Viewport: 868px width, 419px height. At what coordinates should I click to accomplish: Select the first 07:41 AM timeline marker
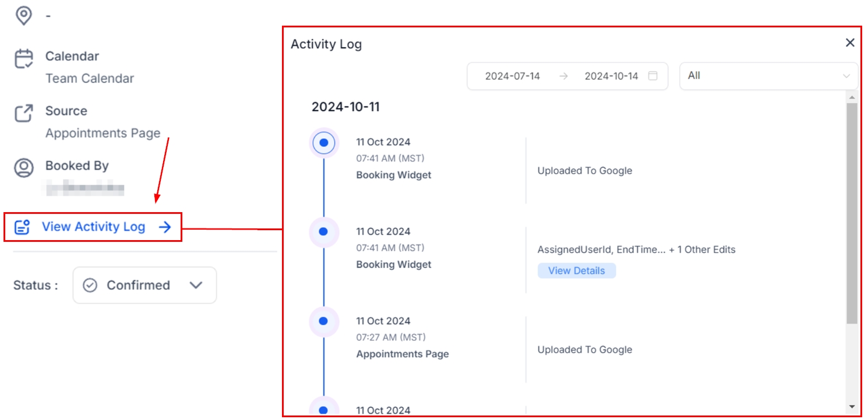click(324, 143)
